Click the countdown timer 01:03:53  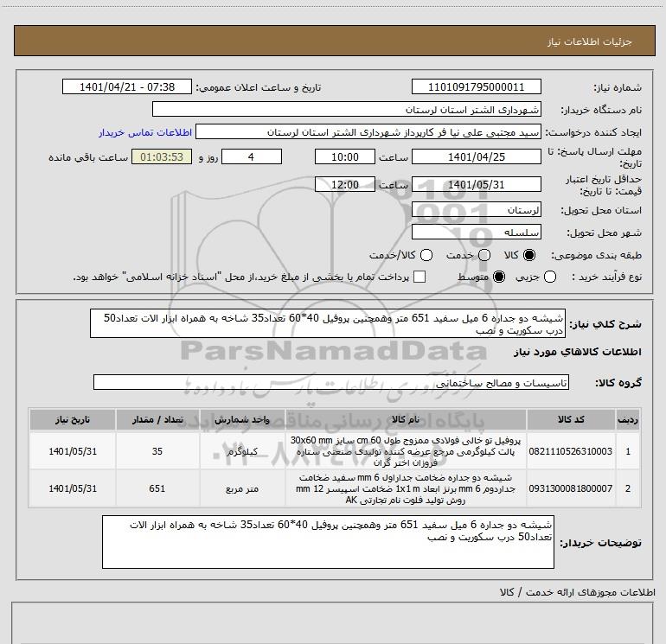pyautogui.click(x=162, y=156)
